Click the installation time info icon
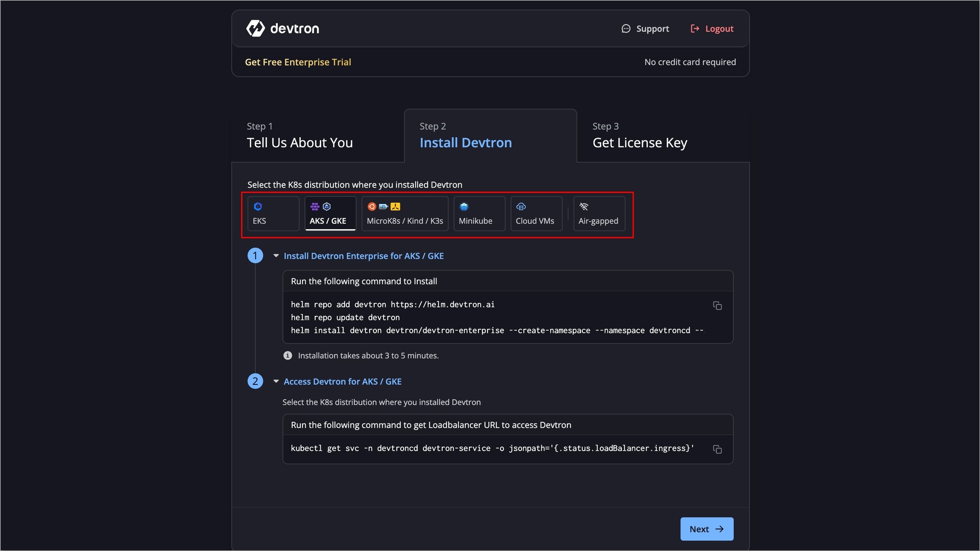 [288, 355]
